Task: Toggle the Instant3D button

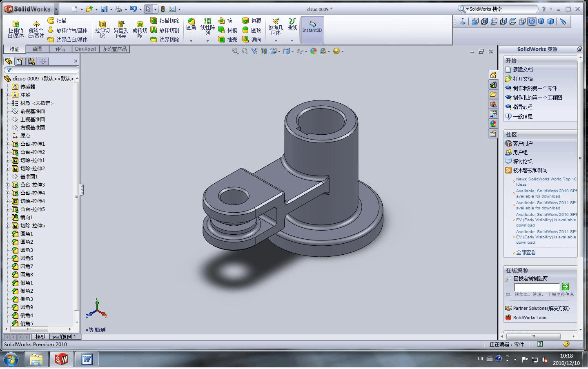Action: (x=312, y=29)
